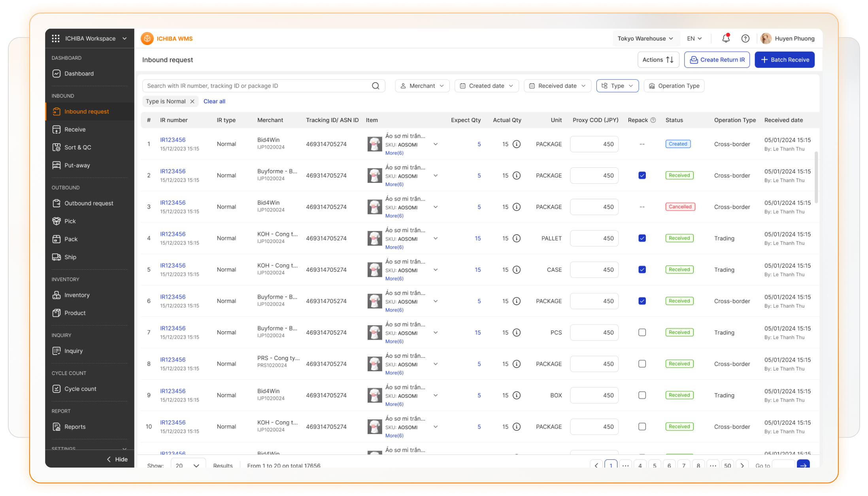868x496 pixels.
Task: Click Huyen Phuong's profile avatar
Action: 766,38
